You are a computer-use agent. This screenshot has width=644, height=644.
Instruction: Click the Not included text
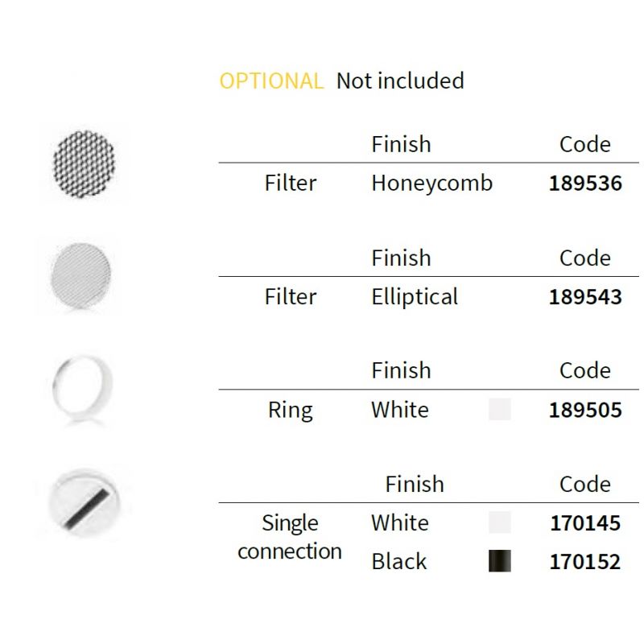click(x=400, y=81)
